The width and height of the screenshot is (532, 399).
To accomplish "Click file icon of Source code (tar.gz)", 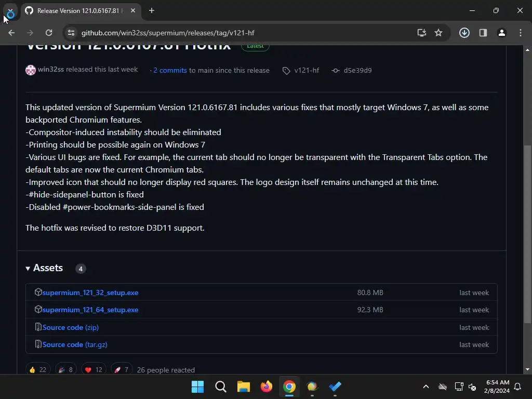I will (x=38, y=344).
